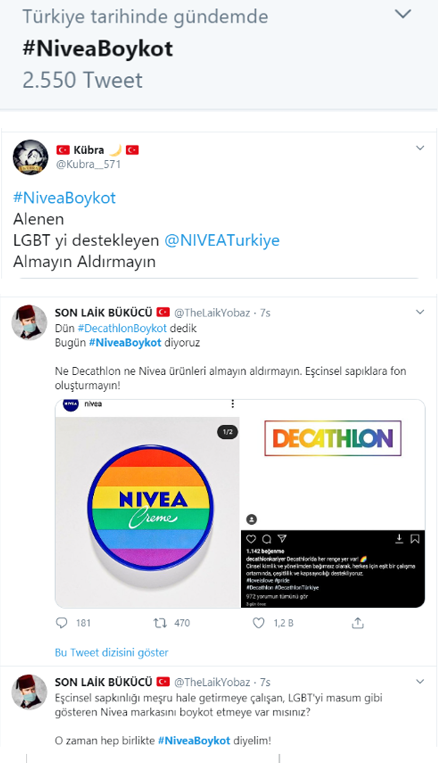
Task: Click the share icon under the tweet
Action: (x=358, y=623)
